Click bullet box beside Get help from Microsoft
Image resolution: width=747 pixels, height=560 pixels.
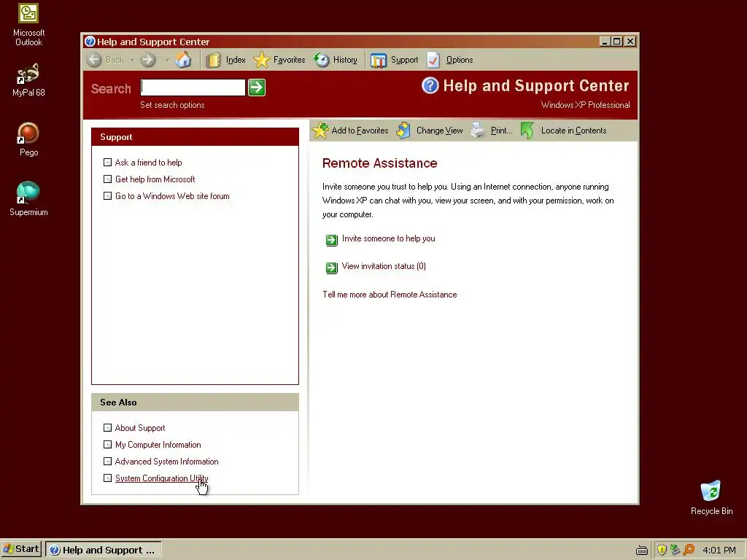(108, 179)
